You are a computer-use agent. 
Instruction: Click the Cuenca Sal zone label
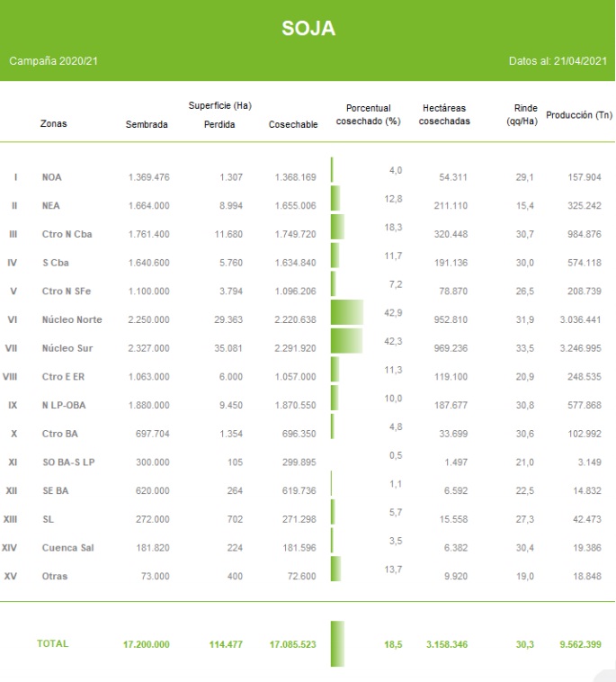tap(67, 547)
